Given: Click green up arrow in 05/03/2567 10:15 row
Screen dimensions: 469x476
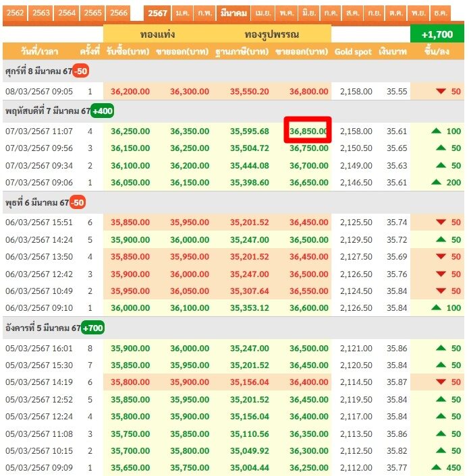Looking at the screenshot, I should 441,450.
